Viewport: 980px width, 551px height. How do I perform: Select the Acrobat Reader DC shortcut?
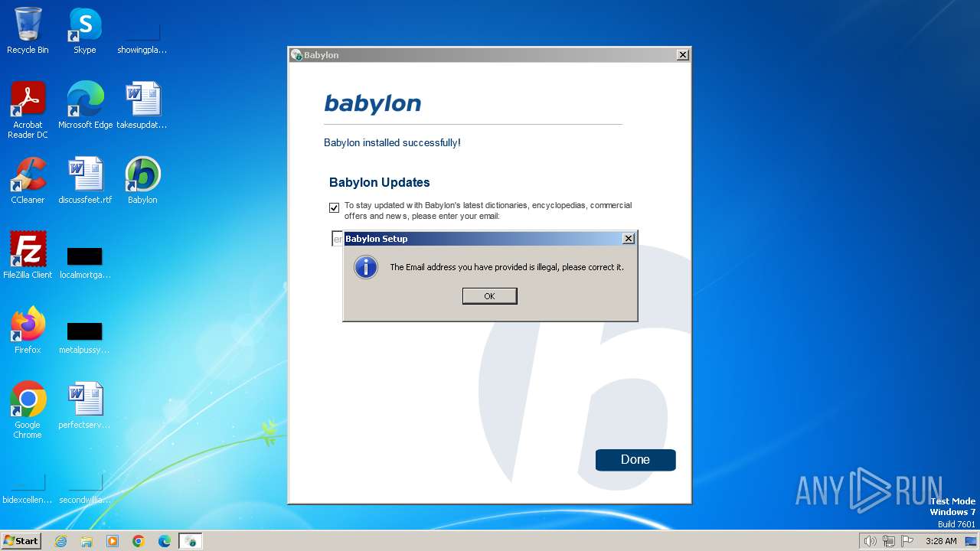pyautogui.click(x=28, y=110)
